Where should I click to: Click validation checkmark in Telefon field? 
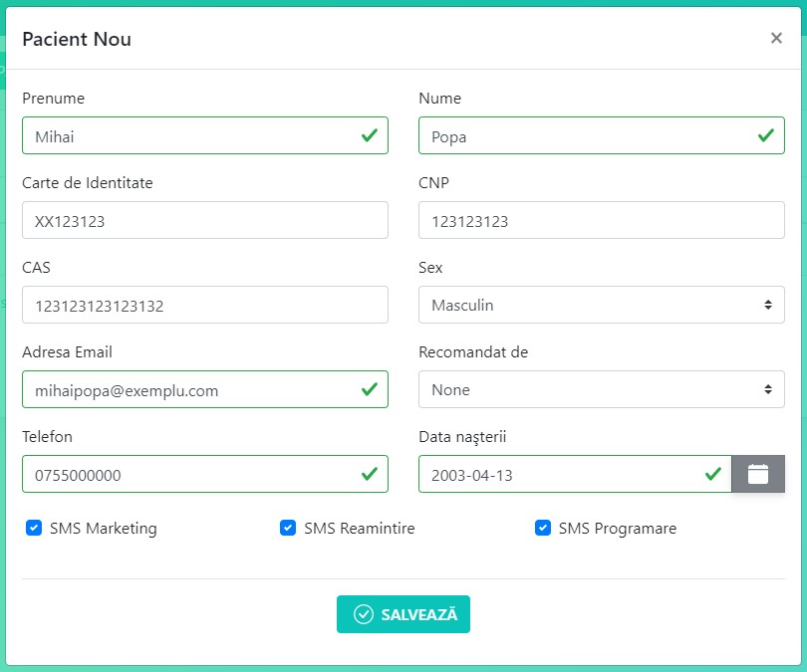tap(370, 474)
